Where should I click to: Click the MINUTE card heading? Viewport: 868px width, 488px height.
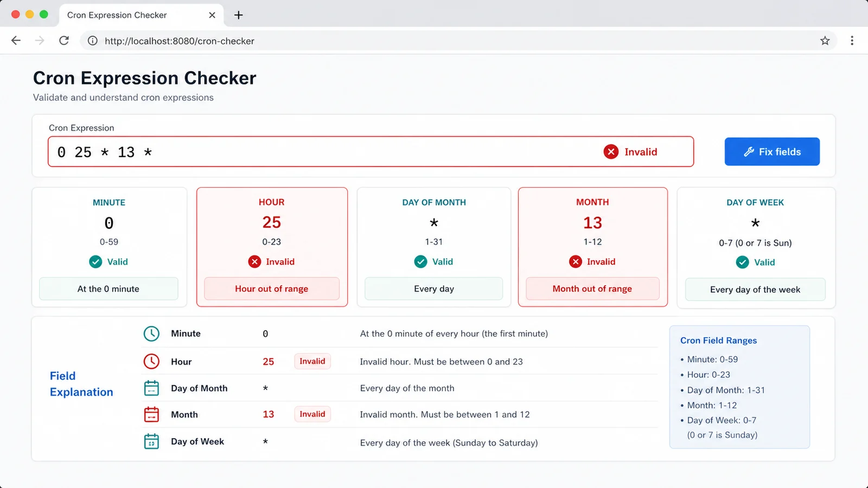pyautogui.click(x=109, y=202)
